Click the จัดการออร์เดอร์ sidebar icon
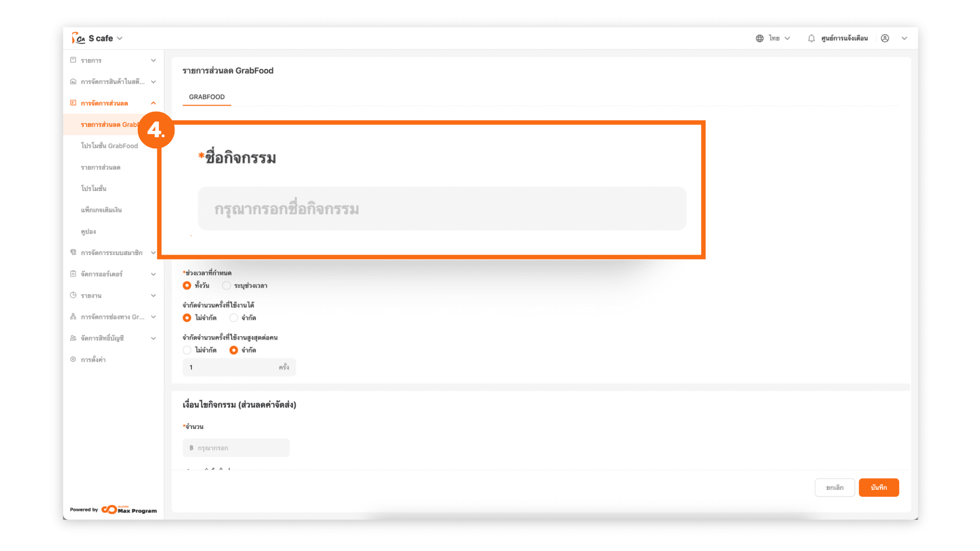 (x=73, y=274)
